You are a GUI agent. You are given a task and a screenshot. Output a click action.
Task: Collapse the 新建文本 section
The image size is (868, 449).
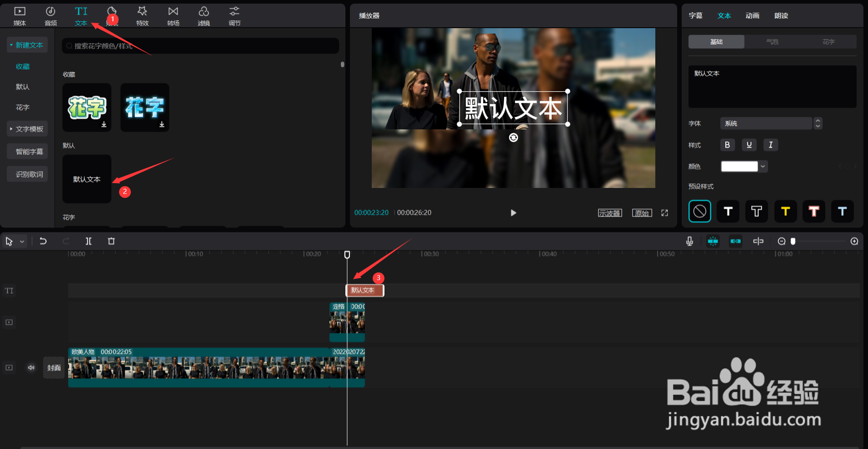coord(27,45)
